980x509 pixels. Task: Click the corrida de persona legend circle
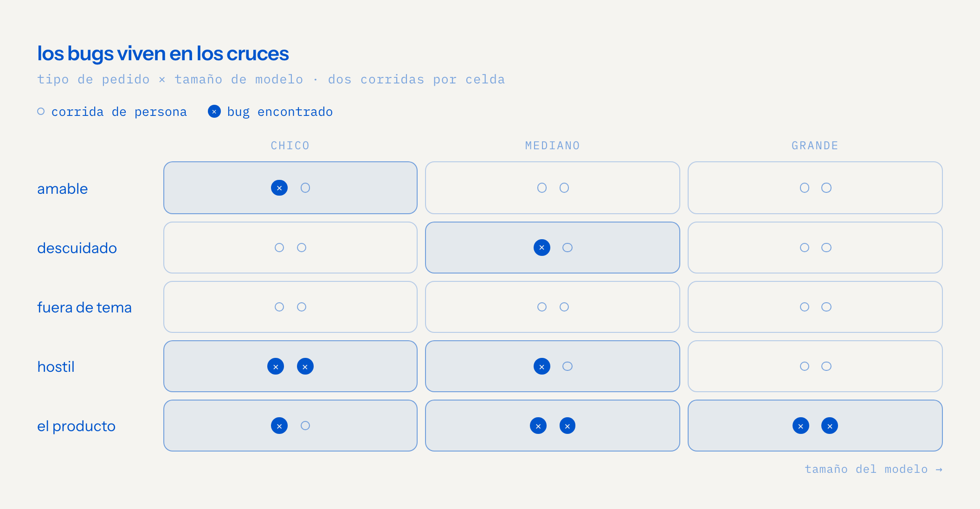coord(41,111)
